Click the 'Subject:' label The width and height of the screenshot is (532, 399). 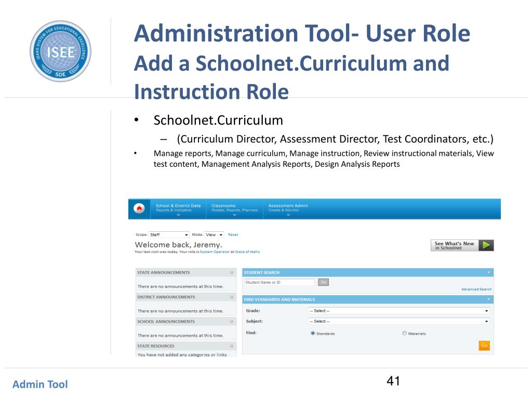[x=255, y=321]
